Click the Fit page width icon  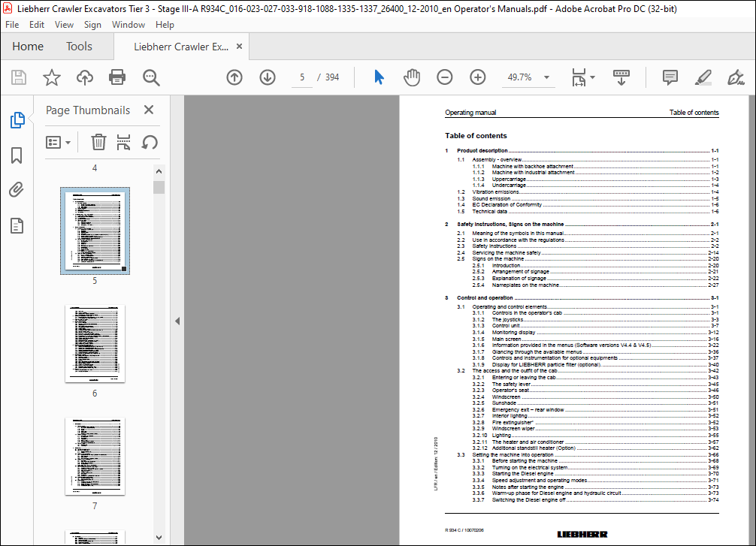click(x=579, y=77)
